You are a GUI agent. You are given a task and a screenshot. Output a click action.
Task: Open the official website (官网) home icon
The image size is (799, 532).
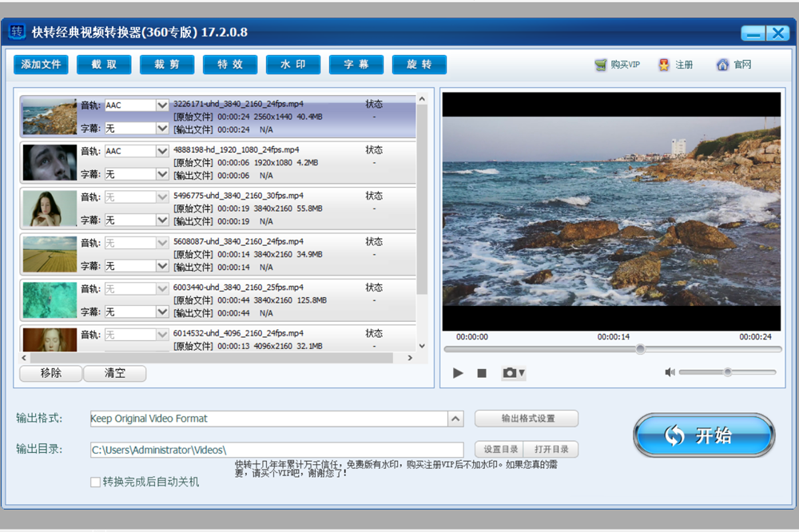(x=722, y=66)
